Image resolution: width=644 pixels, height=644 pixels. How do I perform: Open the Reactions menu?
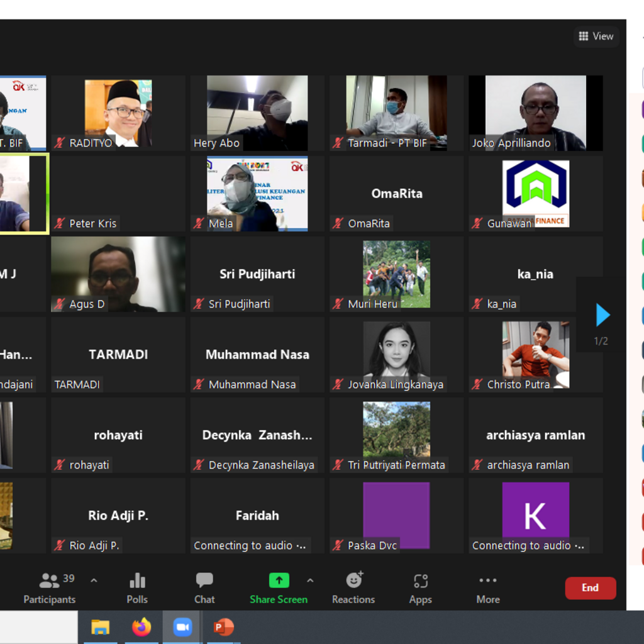pyautogui.click(x=353, y=588)
